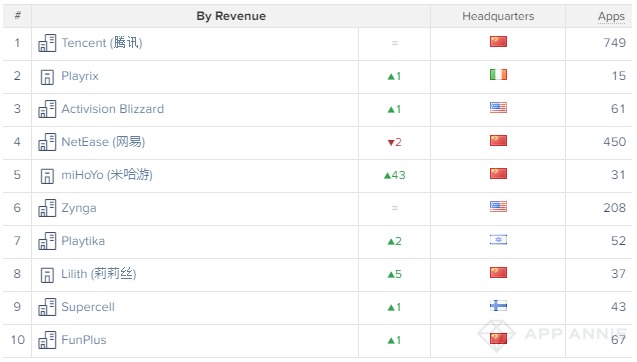
Task: Open the Playtika publisher link
Action: coord(83,241)
